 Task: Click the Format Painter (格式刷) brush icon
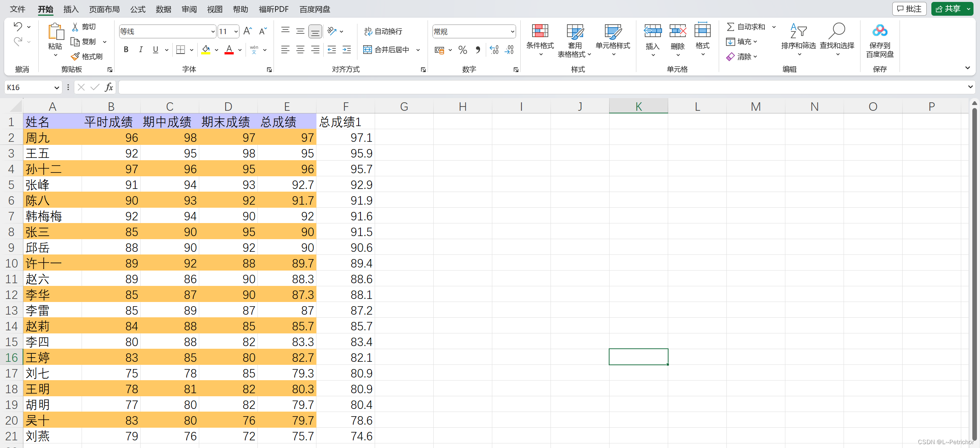(75, 57)
